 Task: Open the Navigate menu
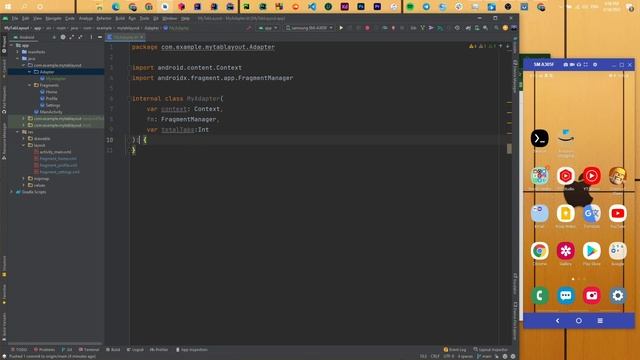[x=53, y=18]
